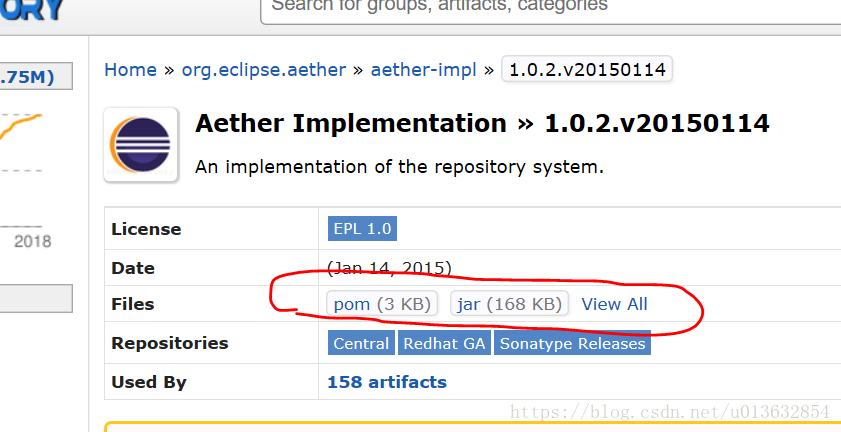Click the Aether Implementation page title

click(482, 123)
